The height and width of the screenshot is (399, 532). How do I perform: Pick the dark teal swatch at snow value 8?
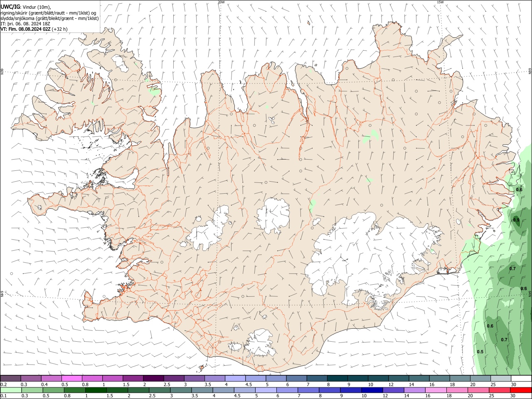pyautogui.click(x=337, y=378)
